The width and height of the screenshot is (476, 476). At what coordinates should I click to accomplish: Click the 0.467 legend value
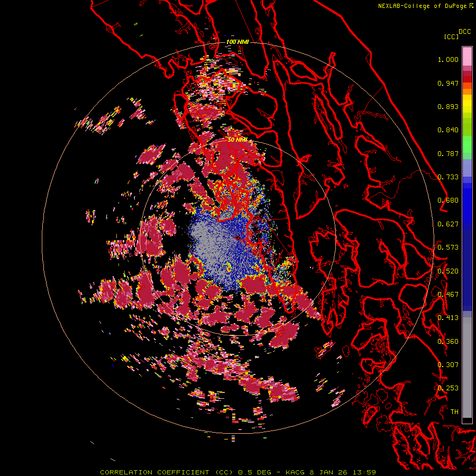(448, 295)
